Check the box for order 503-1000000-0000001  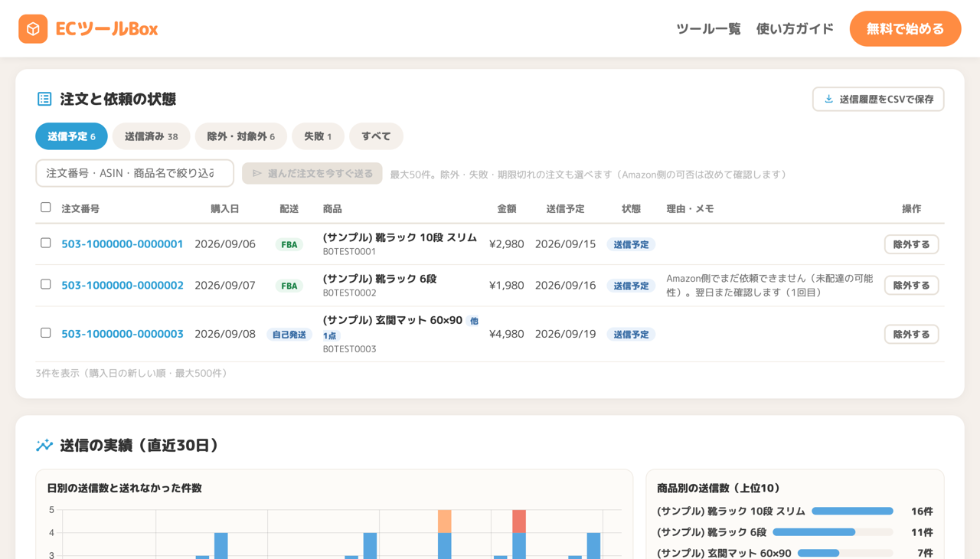pos(46,243)
